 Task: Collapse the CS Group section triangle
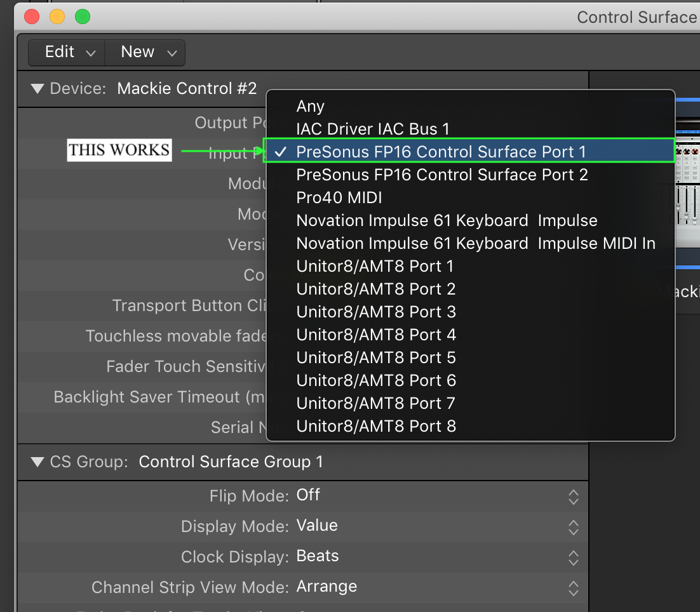tap(37, 462)
